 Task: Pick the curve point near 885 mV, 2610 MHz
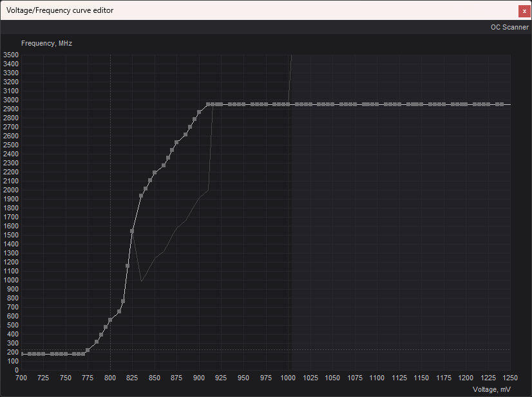[185, 134]
